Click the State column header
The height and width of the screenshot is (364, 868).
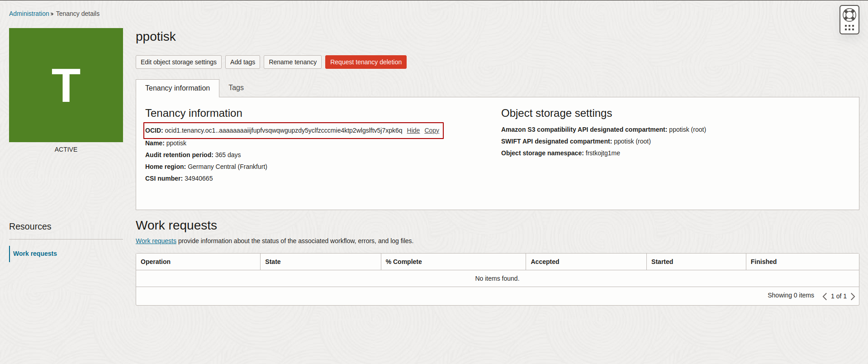pyautogui.click(x=321, y=262)
